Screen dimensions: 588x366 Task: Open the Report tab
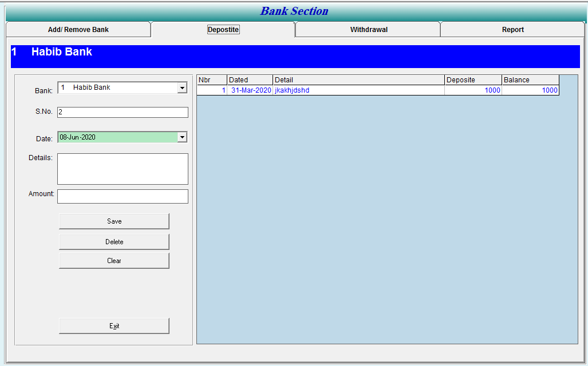click(x=512, y=30)
